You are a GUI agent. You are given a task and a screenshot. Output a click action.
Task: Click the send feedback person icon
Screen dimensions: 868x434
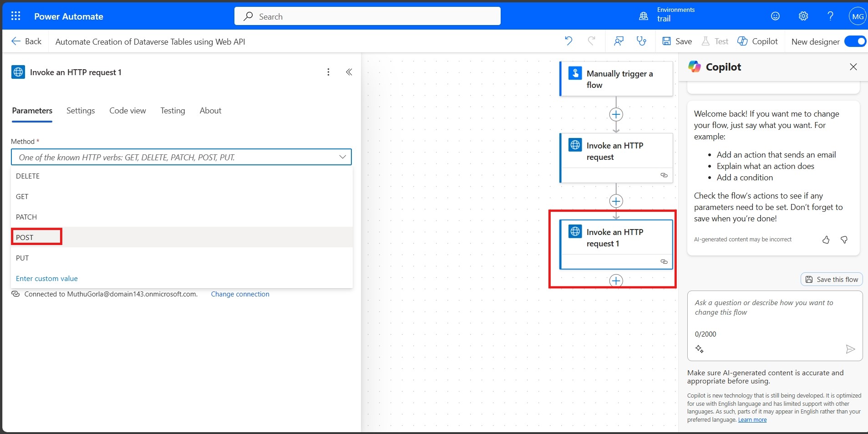coord(619,41)
